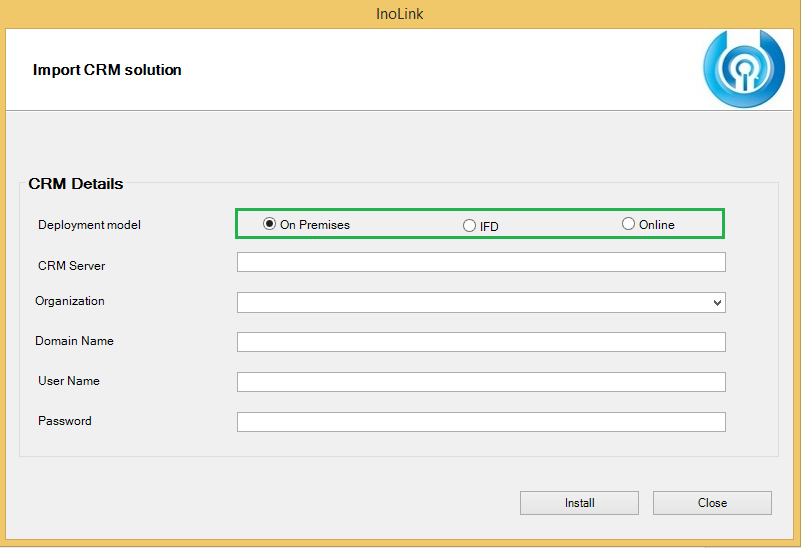The height and width of the screenshot is (548, 801).
Task: Focus the Domain Name text box
Action: 481,342
